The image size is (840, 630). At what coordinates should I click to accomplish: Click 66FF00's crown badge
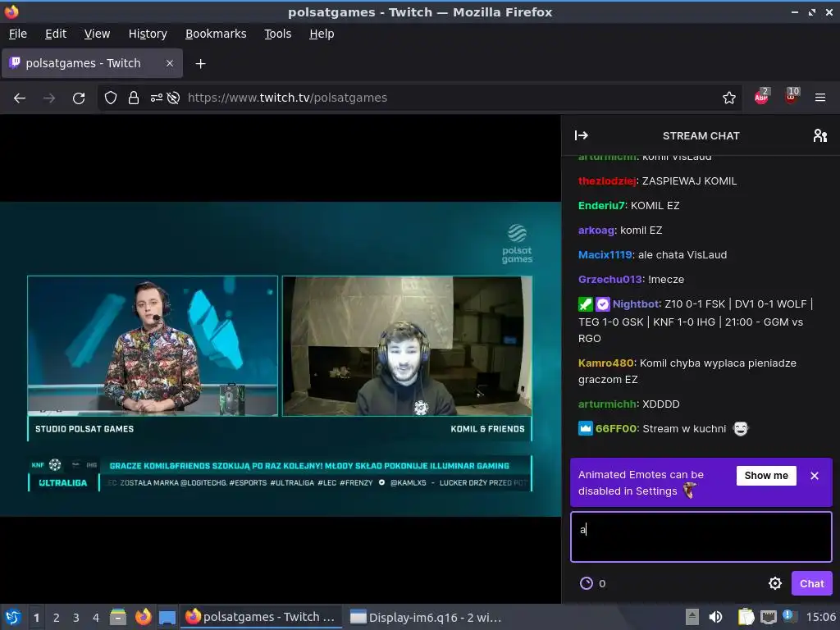(586, 428)
